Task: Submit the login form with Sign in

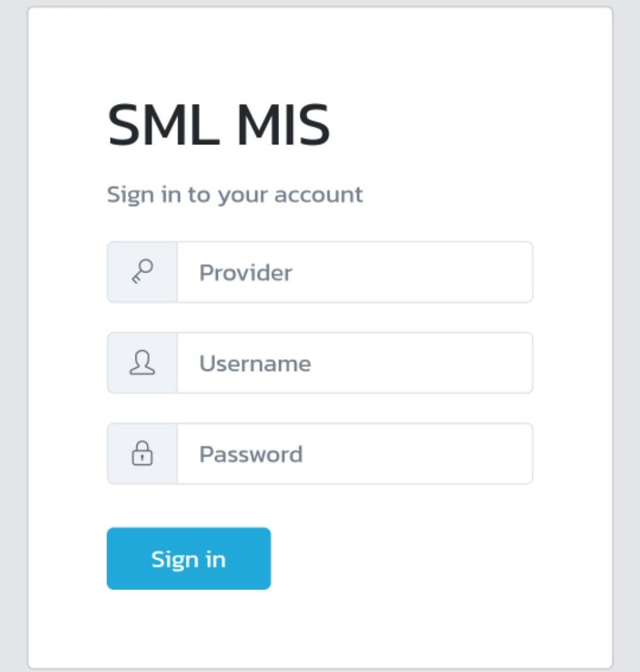Action: (x=188, y=559)
